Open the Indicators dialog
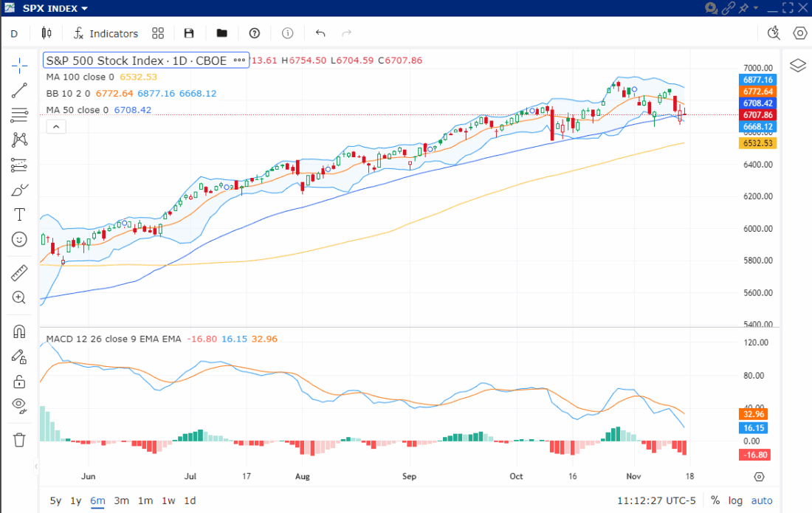The height and width of the screenshot is (513, 812). [106, 33]
